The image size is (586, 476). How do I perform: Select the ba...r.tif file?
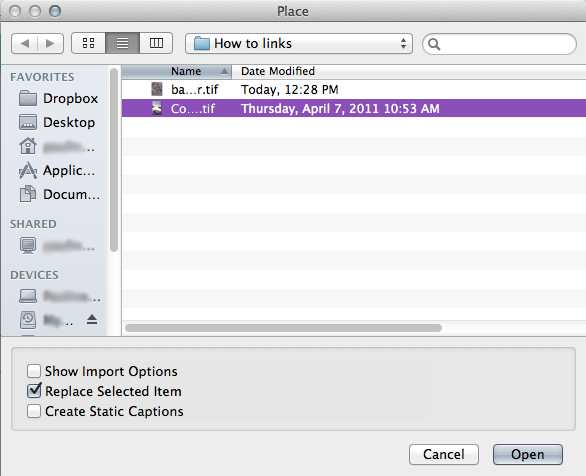pyautogui.click(x=354, y=90)
